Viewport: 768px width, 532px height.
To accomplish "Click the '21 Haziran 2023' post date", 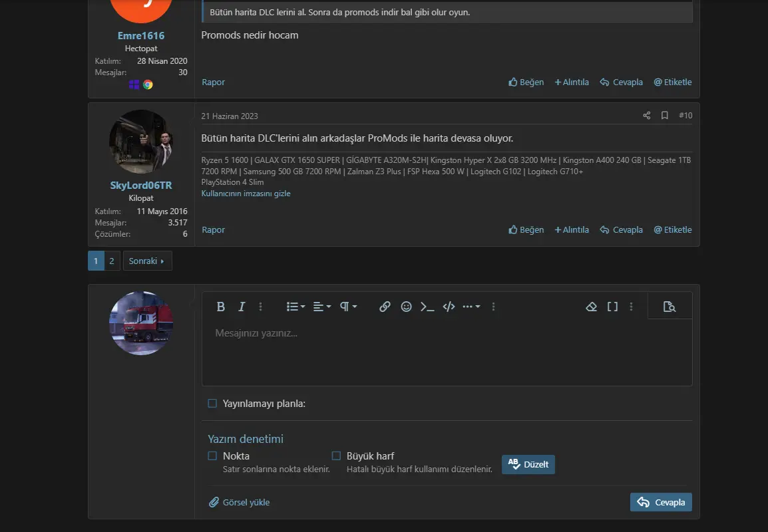I will (x=229, y=116).
